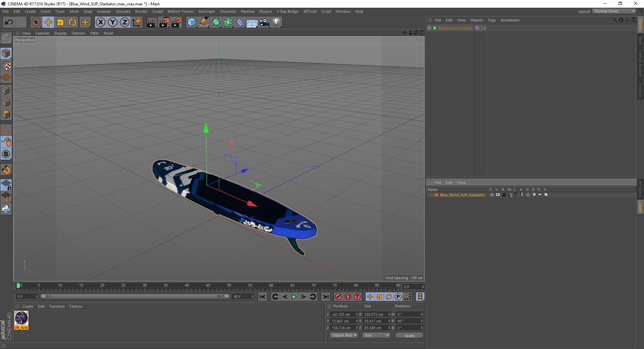Click the green playhead marker at frame 0
Screen dimensions: 644x349
(x=18, y=286)
